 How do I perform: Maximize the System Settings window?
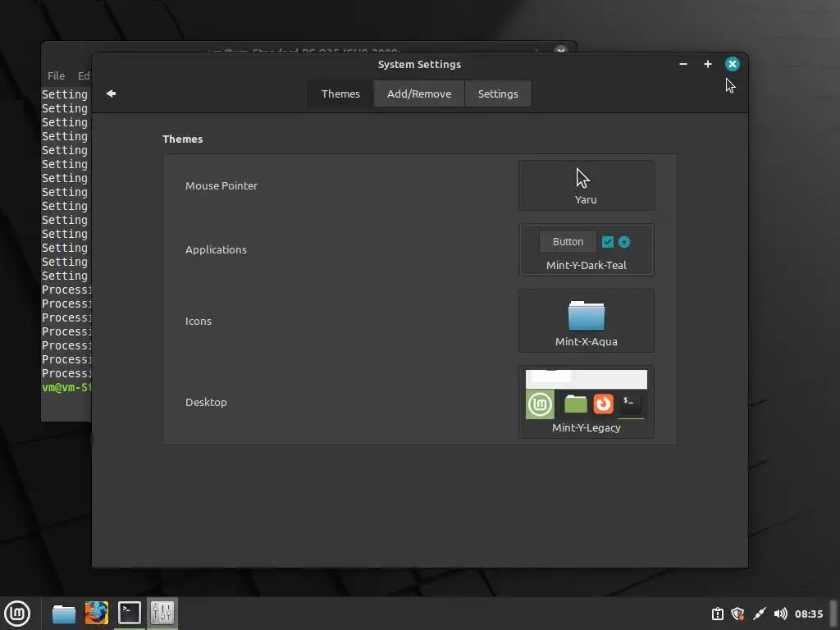pyautogui.click(x=708, y=64)
